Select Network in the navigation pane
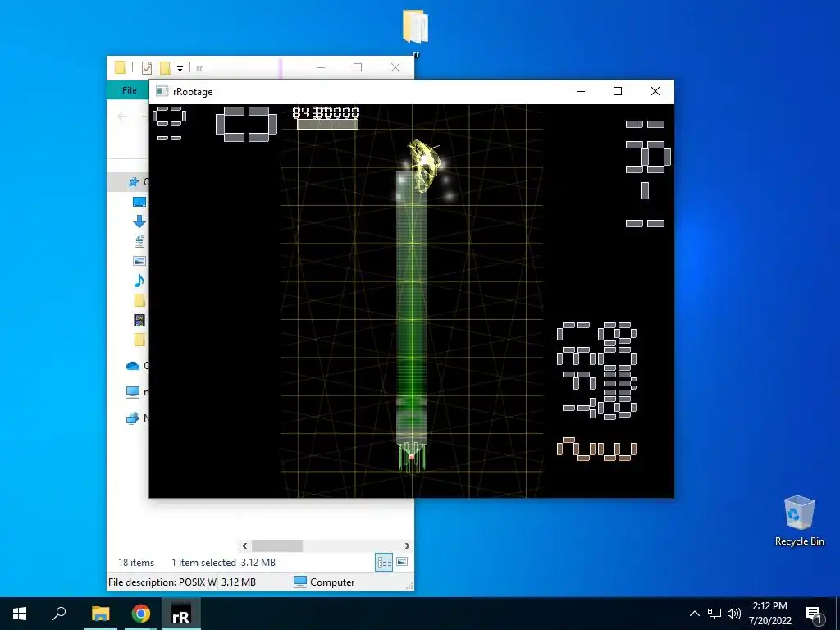This screenshot has width=840, height=630. (x=133, y=418)
